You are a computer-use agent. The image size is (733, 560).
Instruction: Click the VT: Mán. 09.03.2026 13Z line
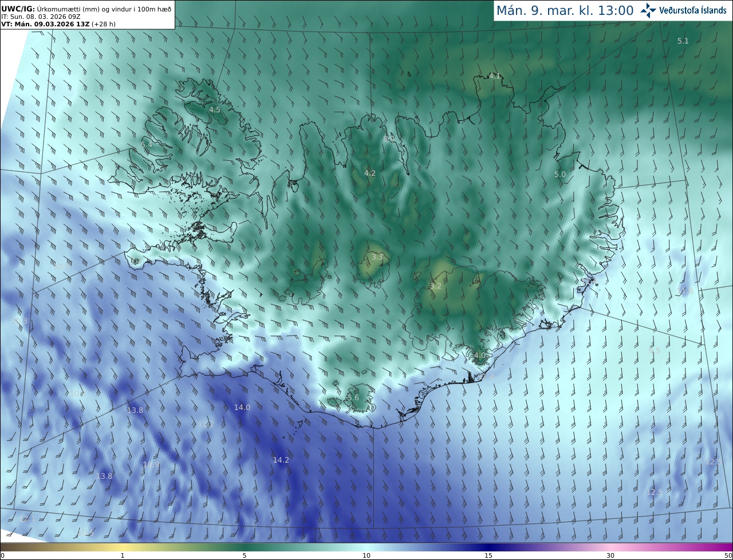tap(58, 25)
